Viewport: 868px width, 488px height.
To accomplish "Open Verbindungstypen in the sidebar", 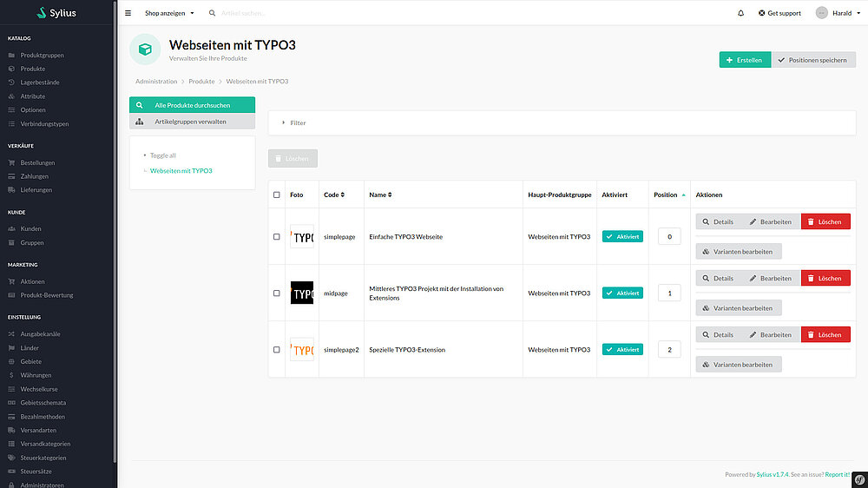I will coord(45,123).
